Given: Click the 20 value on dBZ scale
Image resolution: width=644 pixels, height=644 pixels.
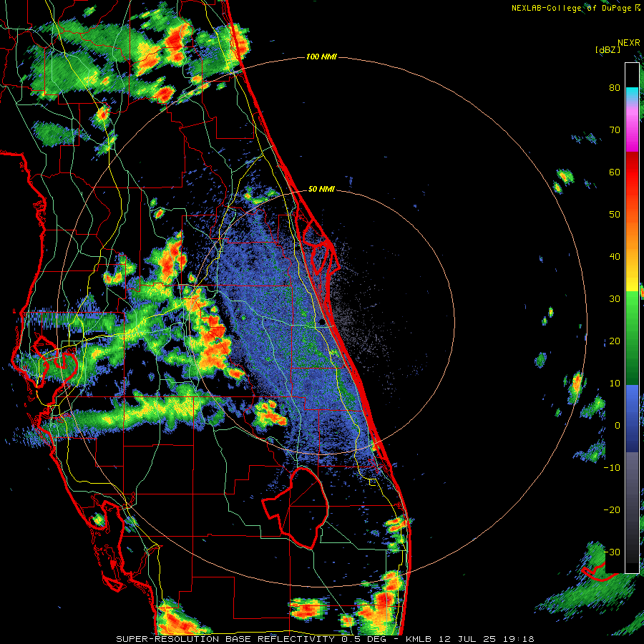Looking at the screenshot, I should pyautogui.click(x=615, y=341).
